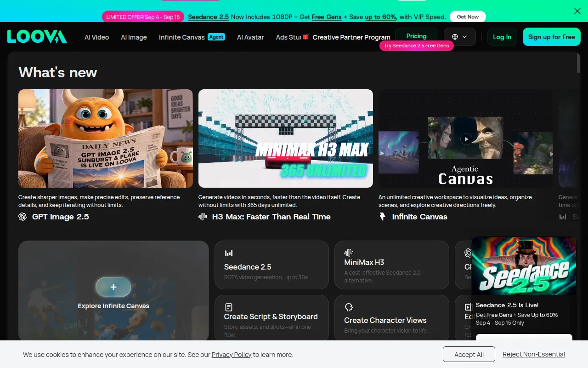Click 'SOTA video generation, up to 30s.' text
Viewport: 588px width, 368px height.
[266, 277]
